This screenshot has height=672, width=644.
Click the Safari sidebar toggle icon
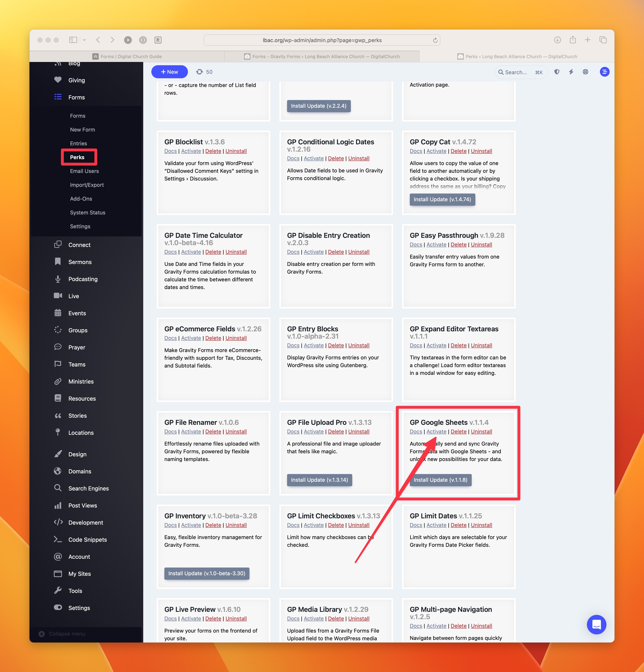pos(73,40)
